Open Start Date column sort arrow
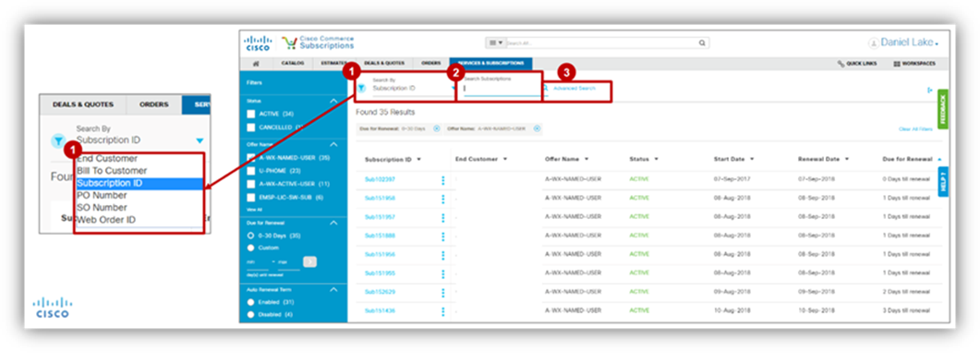The image size is (980, 353). (x=751, y=159)
